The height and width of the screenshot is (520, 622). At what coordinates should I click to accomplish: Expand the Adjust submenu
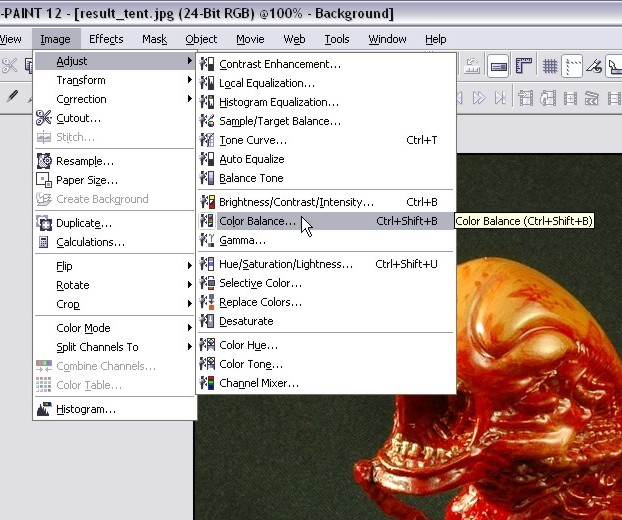(115, 61)
